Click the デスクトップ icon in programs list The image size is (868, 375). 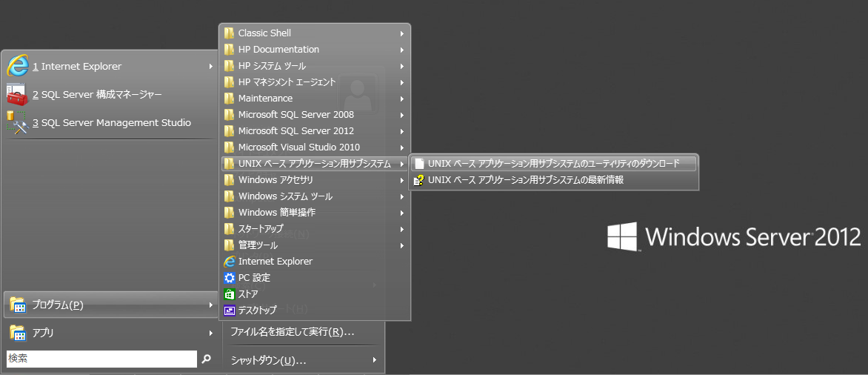click(x=230, y=311)
